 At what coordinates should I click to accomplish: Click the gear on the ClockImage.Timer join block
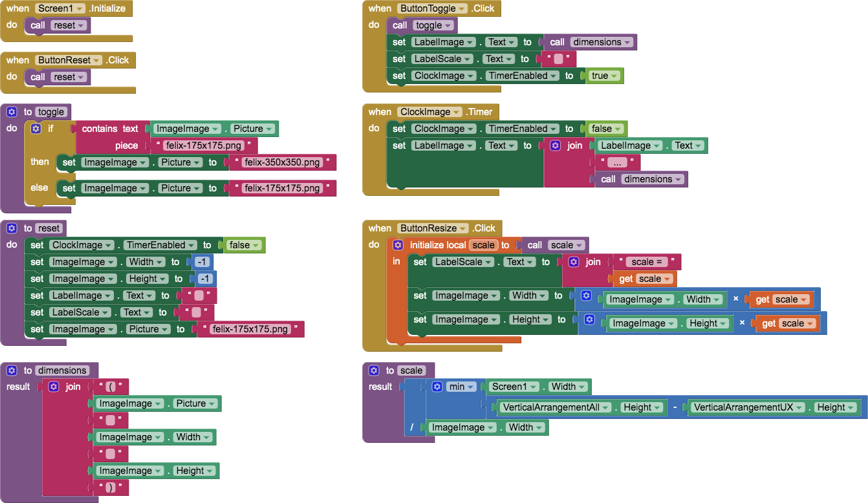pos(555,145)
